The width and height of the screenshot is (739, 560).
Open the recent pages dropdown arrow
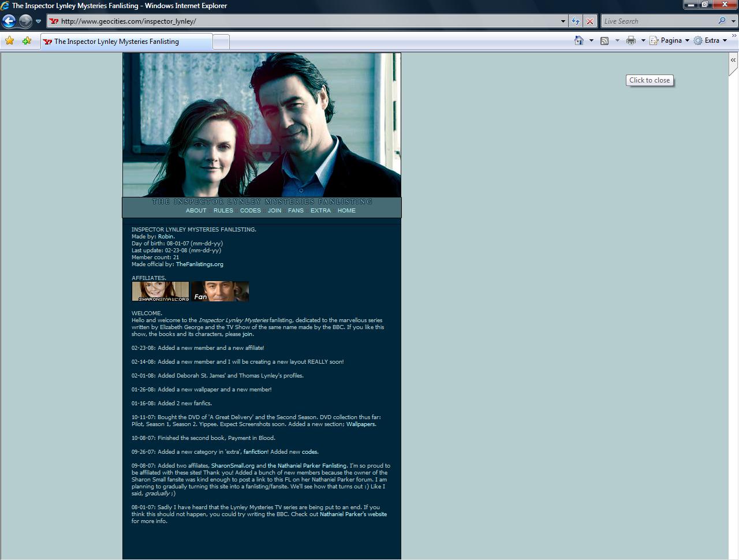pyautogui.click(x=38, y=21)
